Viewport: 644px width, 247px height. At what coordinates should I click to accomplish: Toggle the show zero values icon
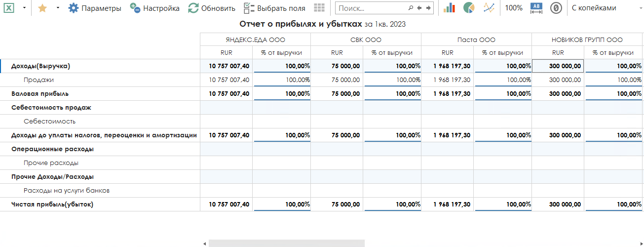556,8
